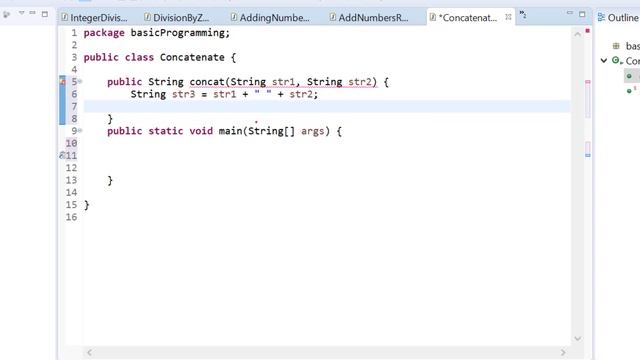
Task: Select the highlighted method entry in Outline
Action: pyautogui.click(x=632, y=76)
